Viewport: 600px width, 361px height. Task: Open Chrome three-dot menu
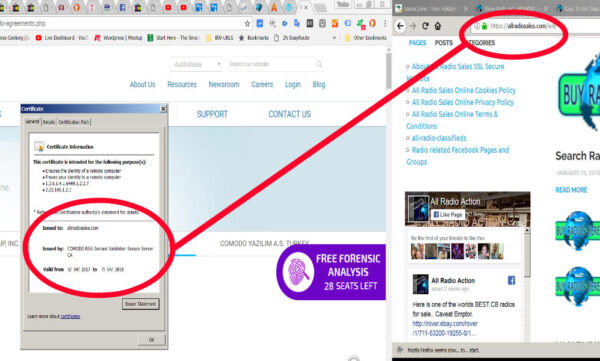click(x=385, y=24)
